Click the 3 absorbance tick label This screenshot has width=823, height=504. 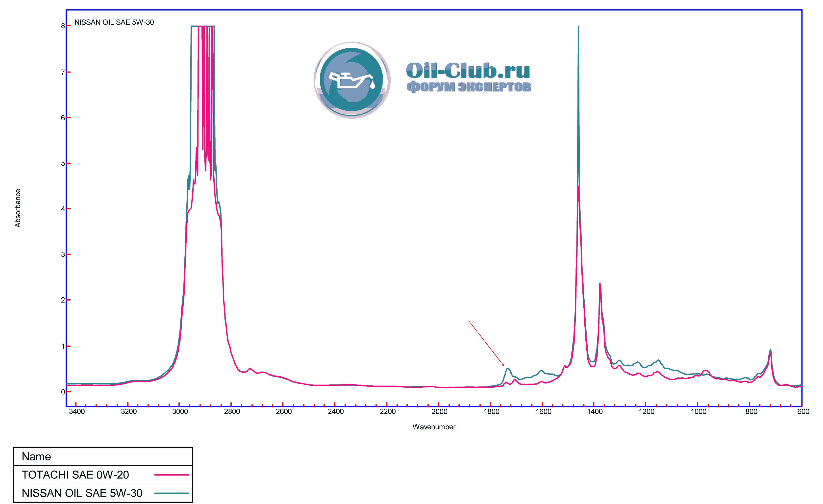(x=63, y=254)
